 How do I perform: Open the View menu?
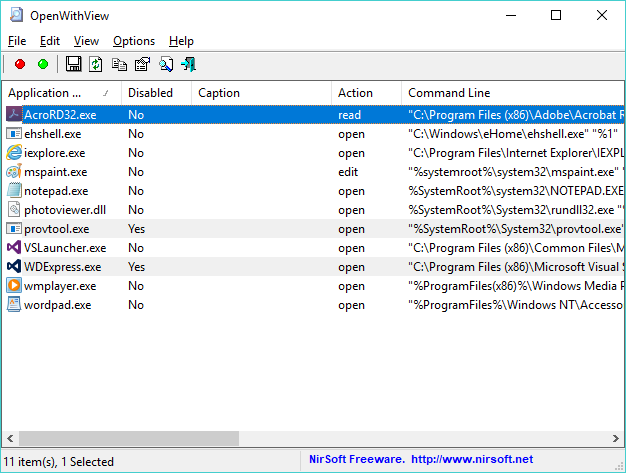tap(86, 41)
